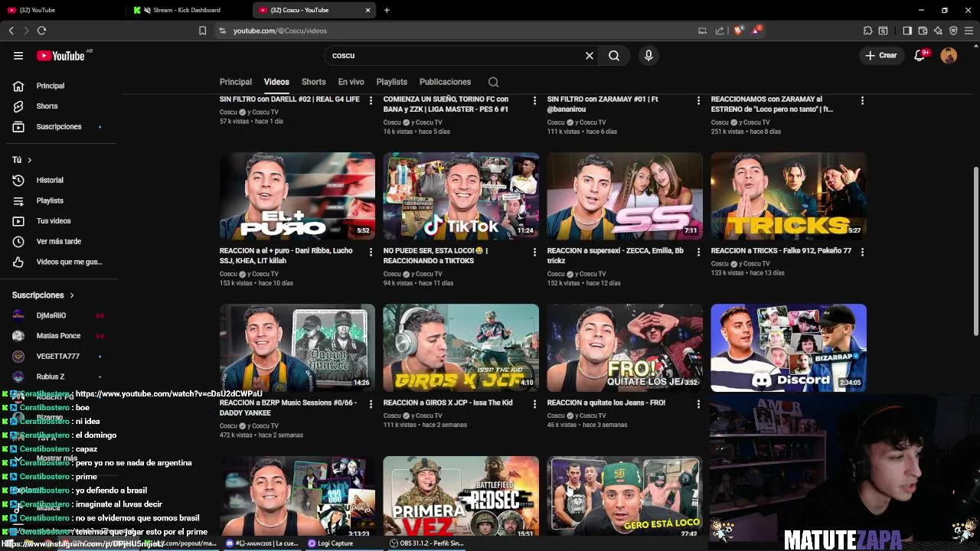Open options for BZRP Music Sessions reaction
Viewport: 980px width, 551px height.
tap(371, 403)
